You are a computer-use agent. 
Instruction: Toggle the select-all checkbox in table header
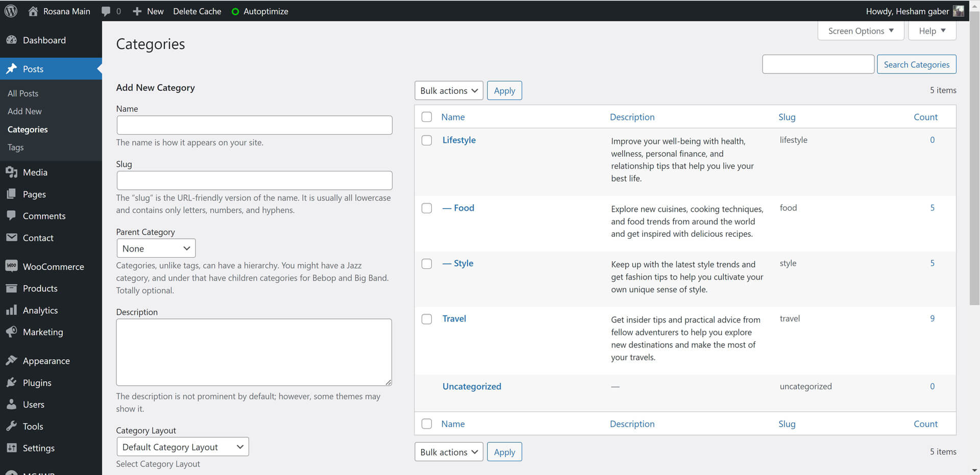427,117
